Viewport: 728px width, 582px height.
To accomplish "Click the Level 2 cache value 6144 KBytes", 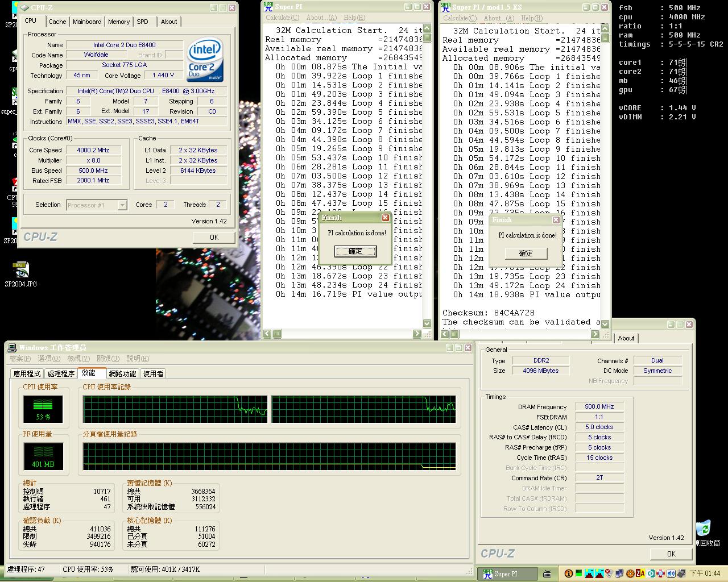I will coord(197,171).
